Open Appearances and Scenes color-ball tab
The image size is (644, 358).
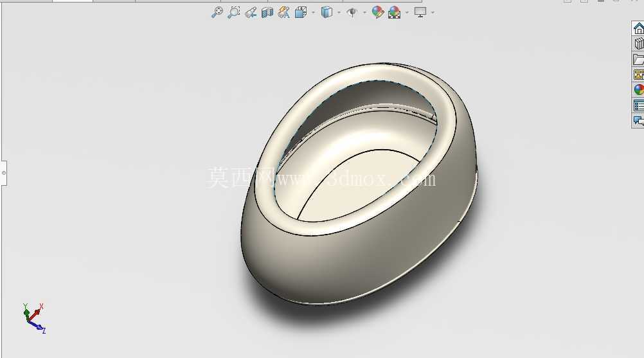pyautogui.click(x=638, y=89)
